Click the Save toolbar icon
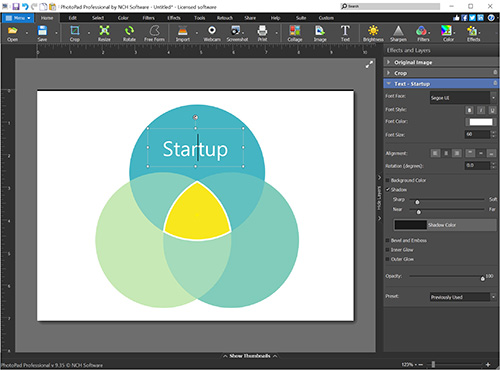 pyautogui.click(x=42, y=33)
